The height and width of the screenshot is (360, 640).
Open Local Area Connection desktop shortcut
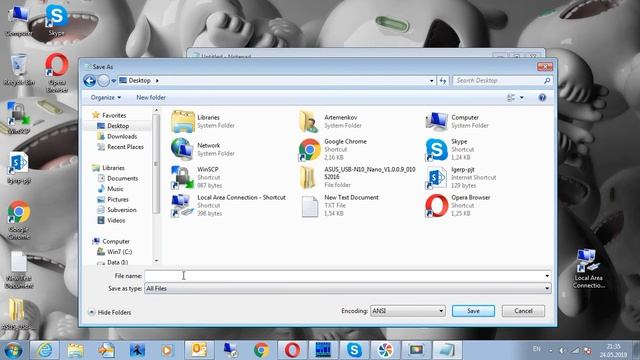pyautogui.click(x=588, y=269)
